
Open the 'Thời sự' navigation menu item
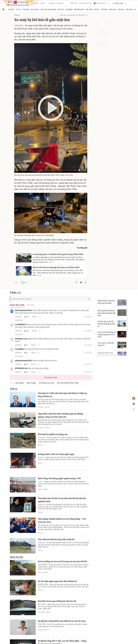pyautogui.click(x=18, y=10)
